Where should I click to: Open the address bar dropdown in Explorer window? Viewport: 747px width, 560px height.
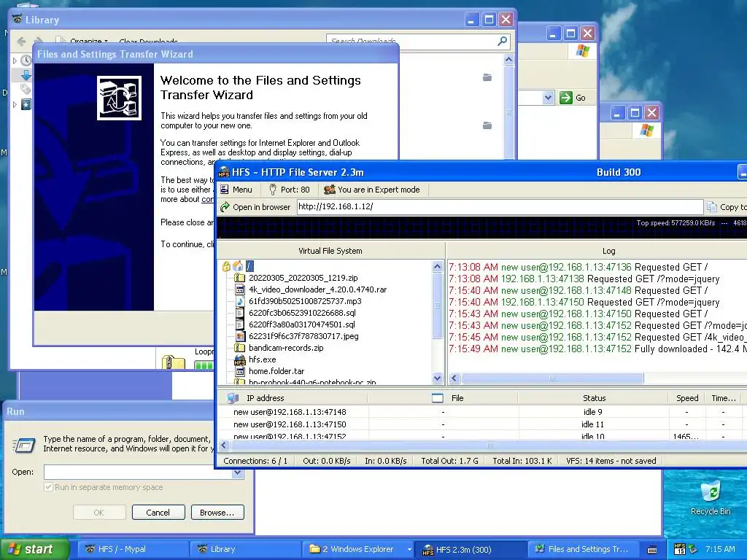pos(548,98)
